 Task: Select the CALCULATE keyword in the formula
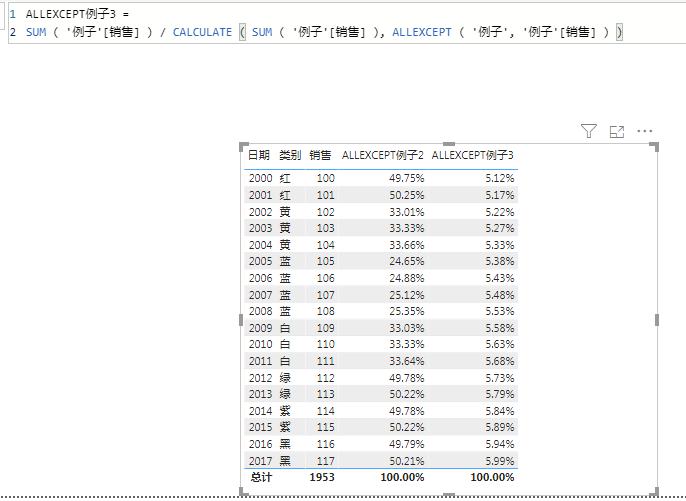(x=202, y=32)
